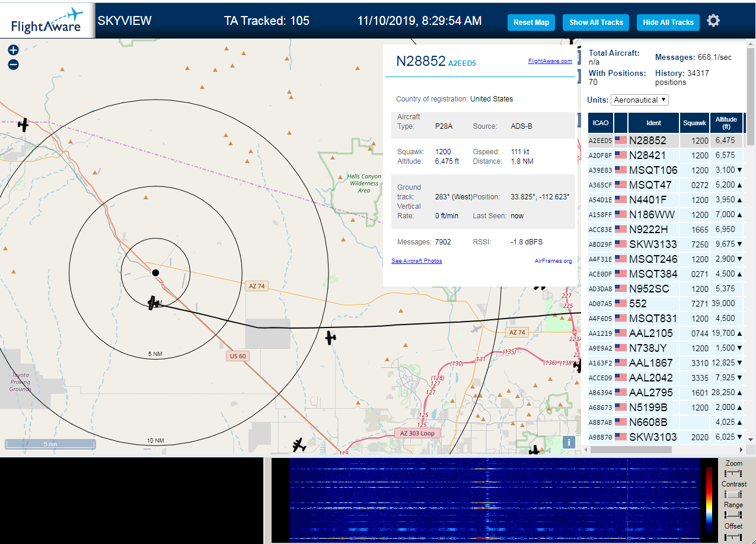756x544 pixels.
Task: Click the AZ 74 road label near receiver
Action: [x=257, y=286]
